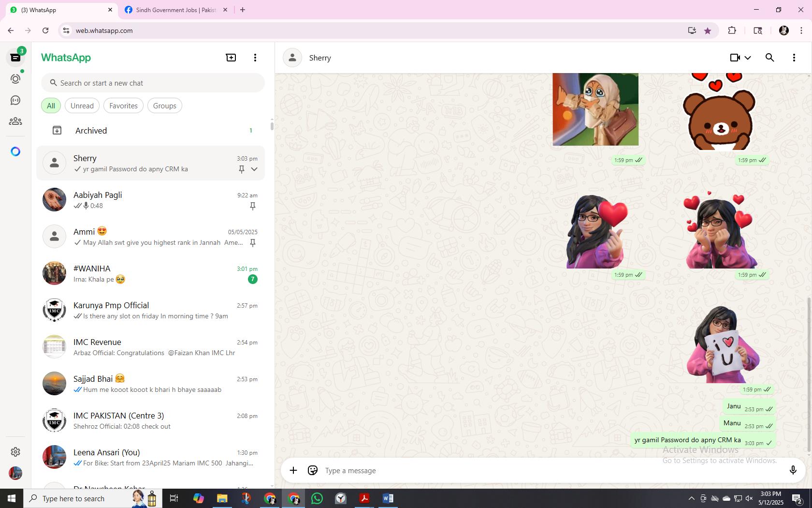This screenshot has height=508, width=812.
Task: Click the pin icon on Sherry chat row
Action: click(242, 169)
